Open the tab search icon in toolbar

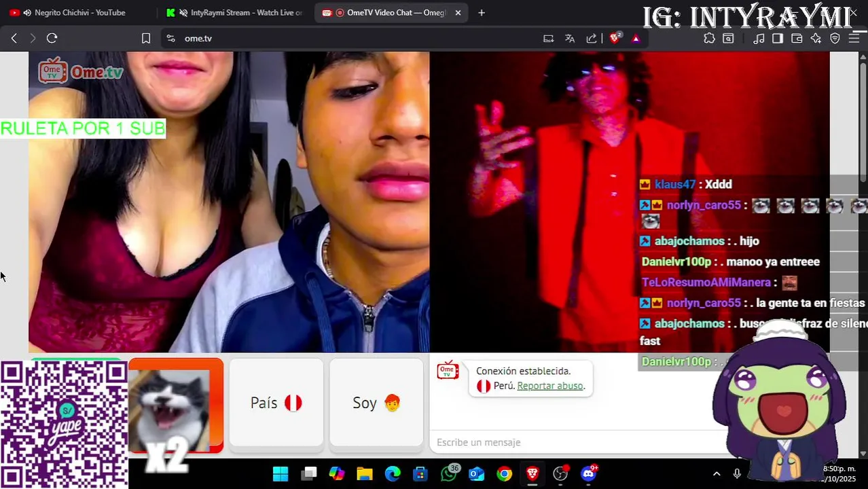tap(728, 39)
